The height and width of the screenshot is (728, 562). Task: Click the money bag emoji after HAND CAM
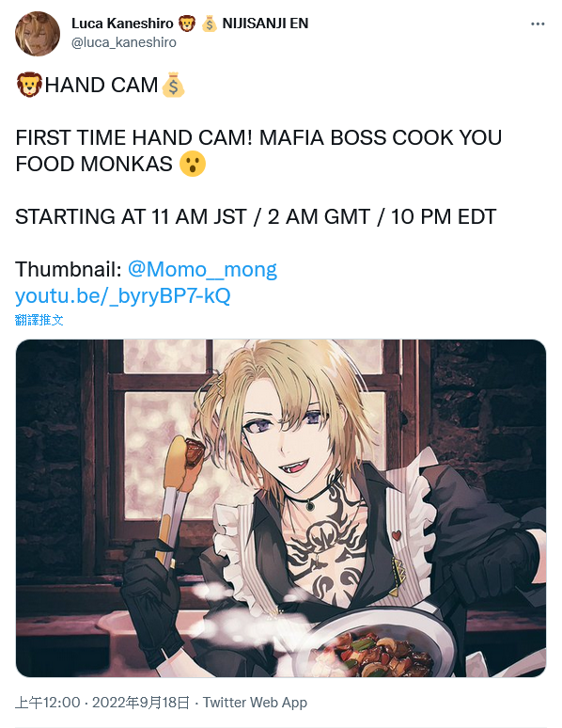click(173, 85)
